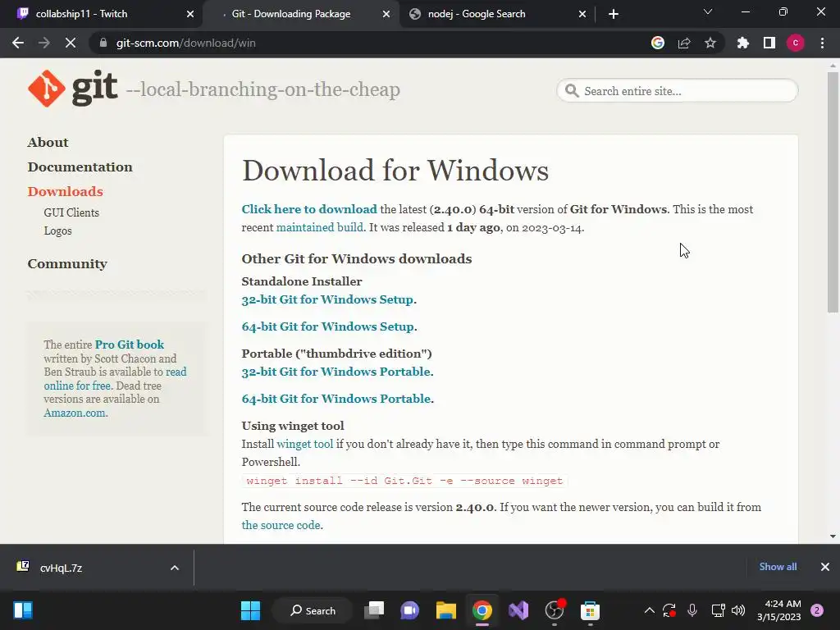This screenshot has height=630, width=840.
Task: Open Task View in the taskbar
Action: (x=374, y=610)
